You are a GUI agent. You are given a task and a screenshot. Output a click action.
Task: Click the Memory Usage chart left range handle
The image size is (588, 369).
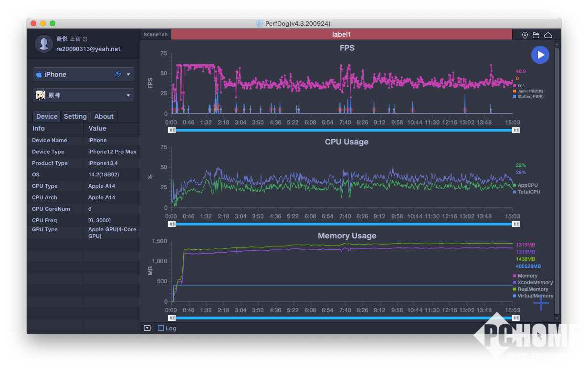pos(171,318)
